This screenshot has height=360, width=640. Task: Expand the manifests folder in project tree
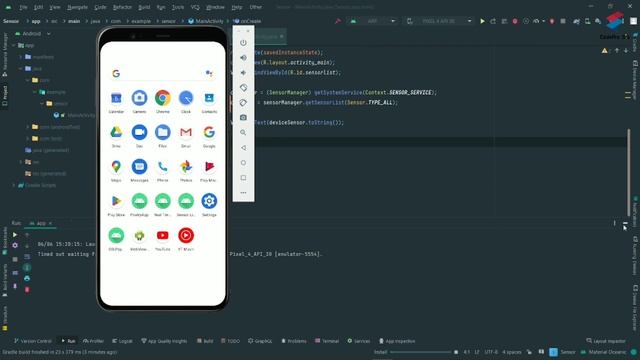pyautogui.click(x=21, y=57)
